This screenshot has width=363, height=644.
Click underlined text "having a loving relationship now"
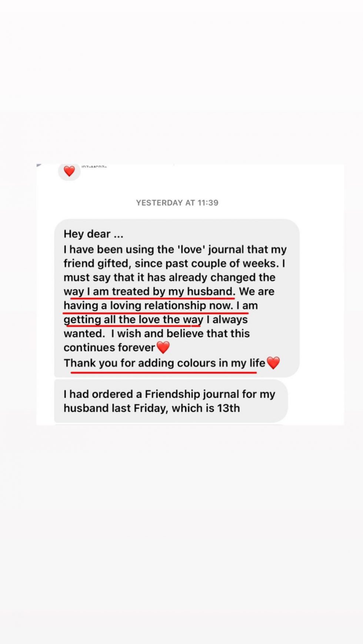click(148, 306)
